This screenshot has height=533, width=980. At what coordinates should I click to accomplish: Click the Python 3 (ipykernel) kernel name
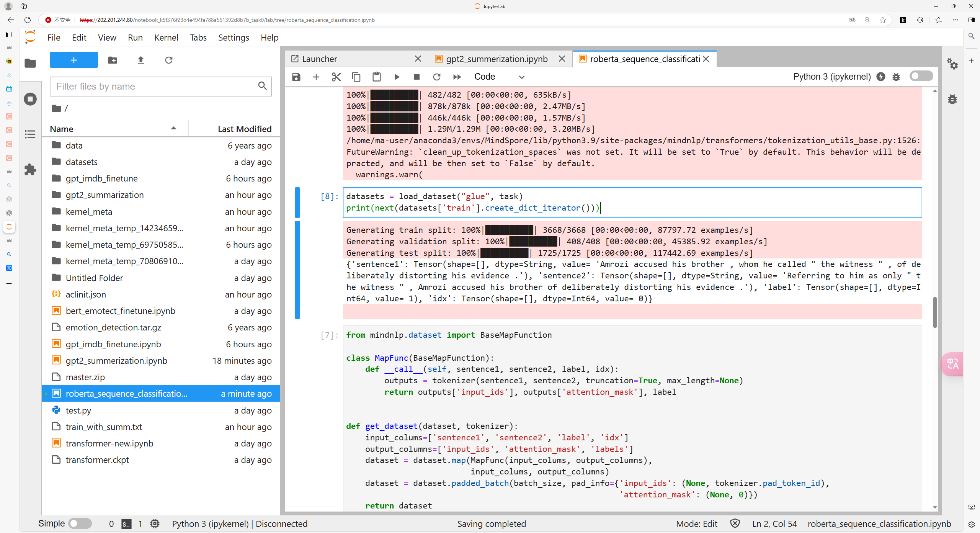(x=831, y=77)
